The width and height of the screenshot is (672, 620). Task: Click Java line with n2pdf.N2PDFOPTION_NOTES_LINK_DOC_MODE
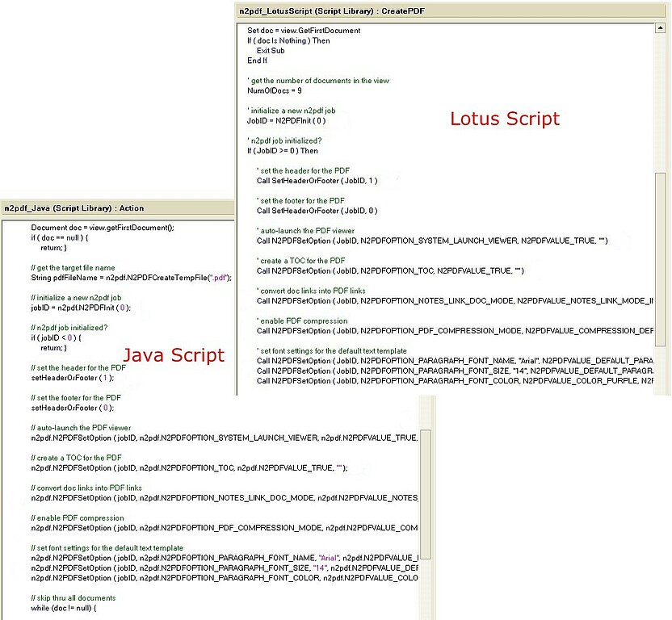pos(225,498)
